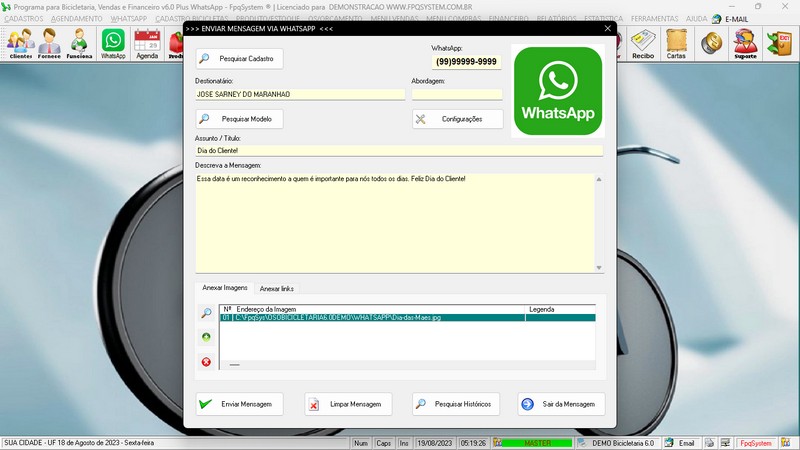Open the Recibo toolbar icon
This screenshot has height=450, width=800.
[x=643, y=44]
